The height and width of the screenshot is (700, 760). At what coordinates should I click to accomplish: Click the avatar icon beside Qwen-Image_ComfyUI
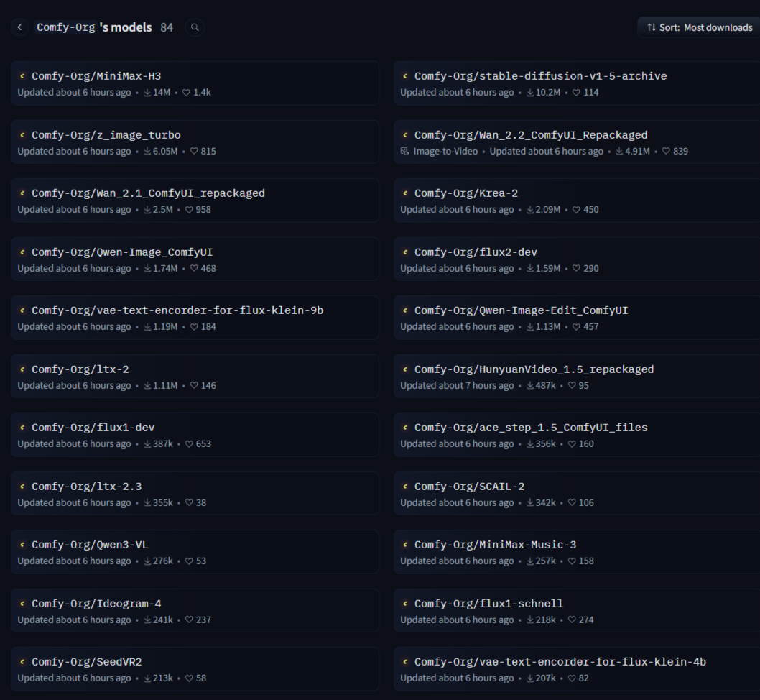[x=22, y=252]
